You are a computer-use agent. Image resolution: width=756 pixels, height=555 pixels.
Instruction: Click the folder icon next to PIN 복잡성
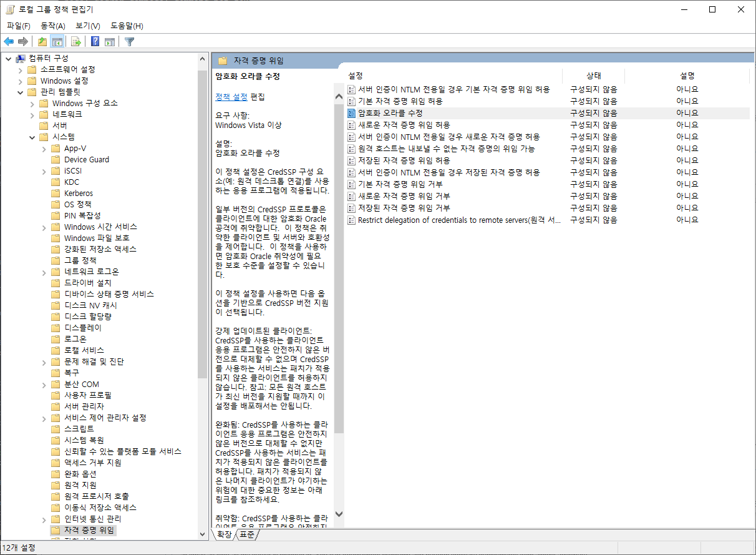coord(56,215)
